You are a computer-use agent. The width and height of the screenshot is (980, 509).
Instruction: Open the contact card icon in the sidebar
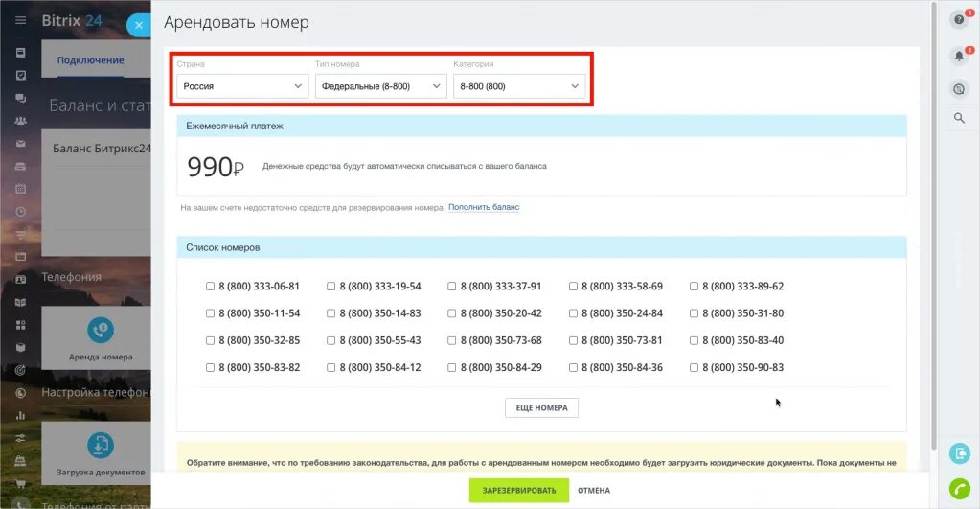(x=21, y=280)
